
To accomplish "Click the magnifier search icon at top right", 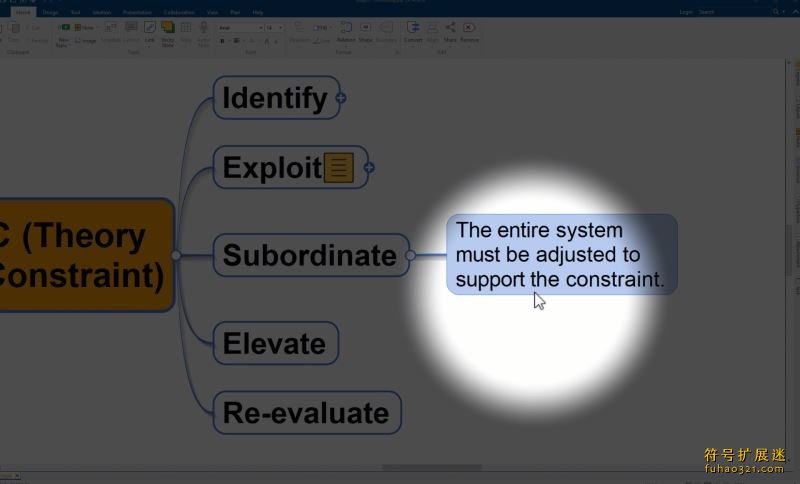I will pyautogui.click(x=776, y=12).
